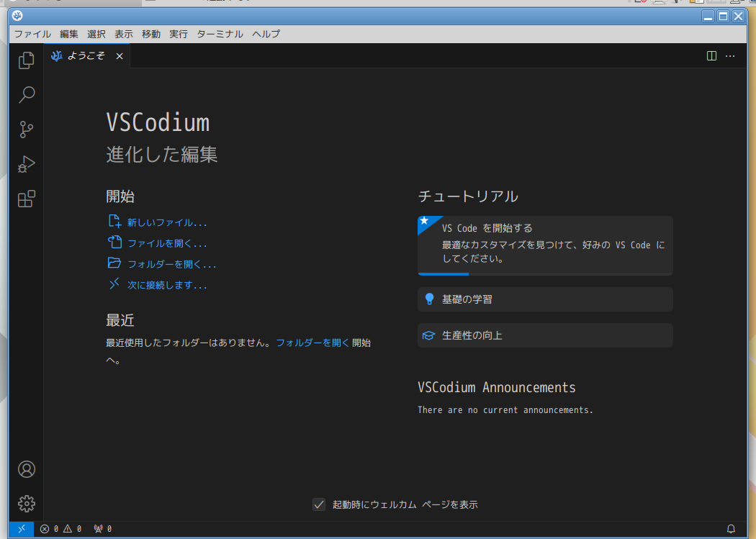The height and width of the screenshot is (539, 756).
Task: Click the 次に接続します... link
Action: 167,285
